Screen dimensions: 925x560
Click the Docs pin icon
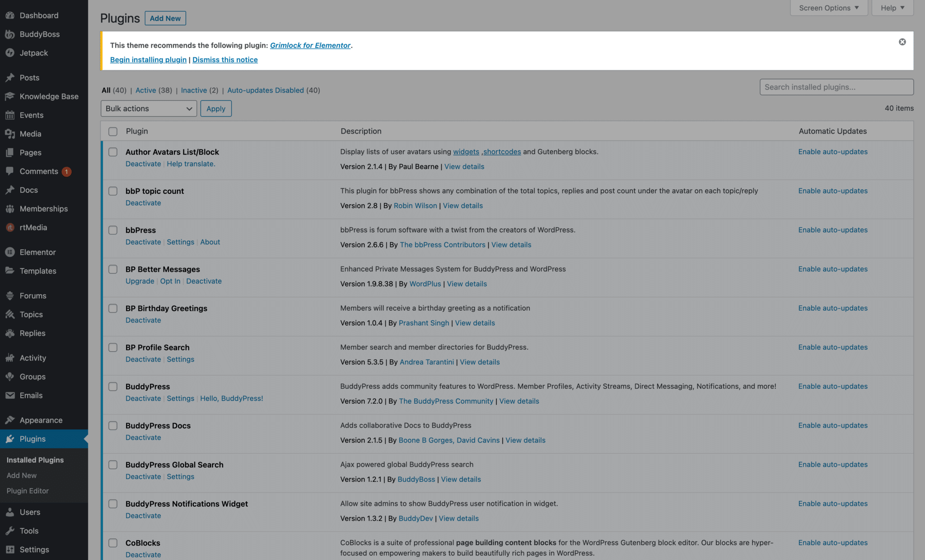10,190
